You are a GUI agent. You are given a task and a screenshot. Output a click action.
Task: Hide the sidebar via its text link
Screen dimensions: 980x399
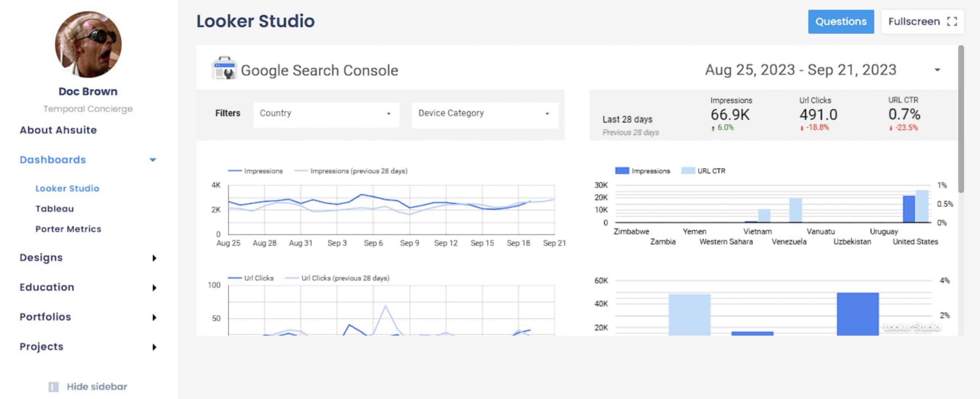[97, 387]
